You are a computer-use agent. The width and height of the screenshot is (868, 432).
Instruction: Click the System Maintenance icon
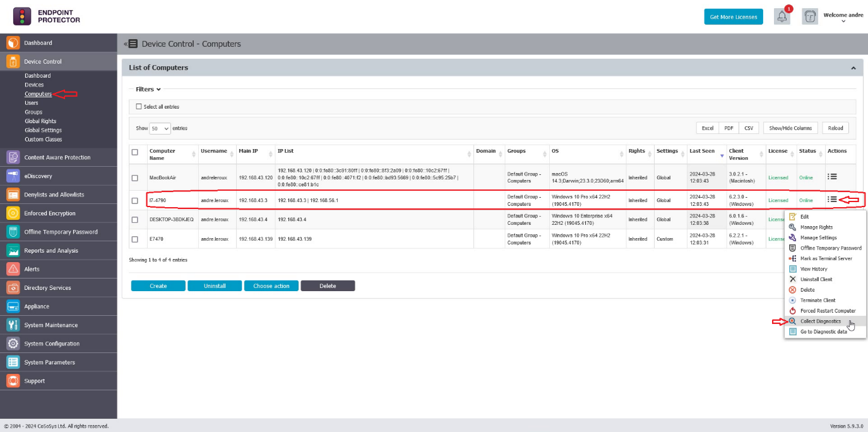click(13, 325)
